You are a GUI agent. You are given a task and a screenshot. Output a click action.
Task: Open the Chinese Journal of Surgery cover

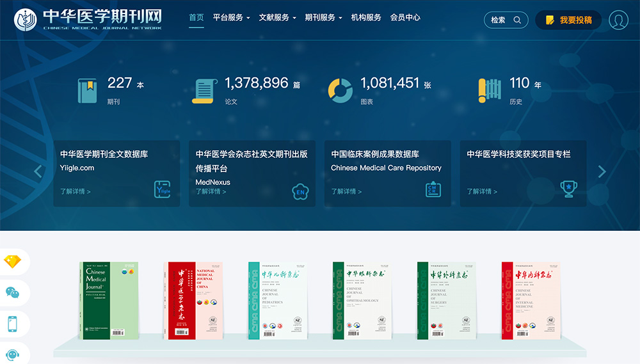447,301
